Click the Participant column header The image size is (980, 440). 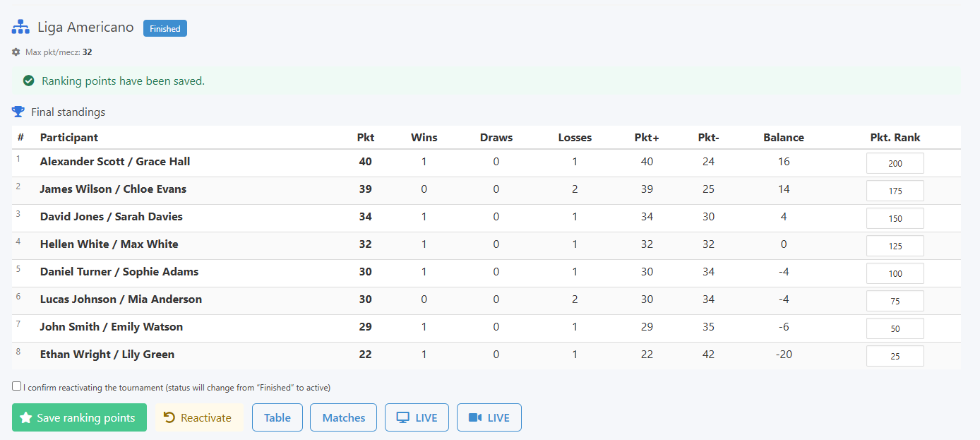click(x=69, y=138)
